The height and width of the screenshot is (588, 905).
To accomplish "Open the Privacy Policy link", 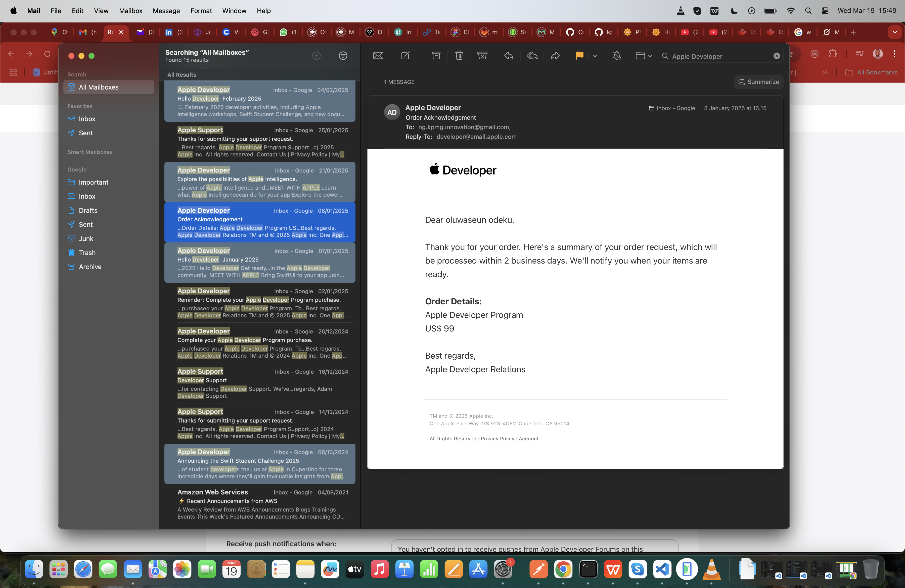I will point(497,439).
